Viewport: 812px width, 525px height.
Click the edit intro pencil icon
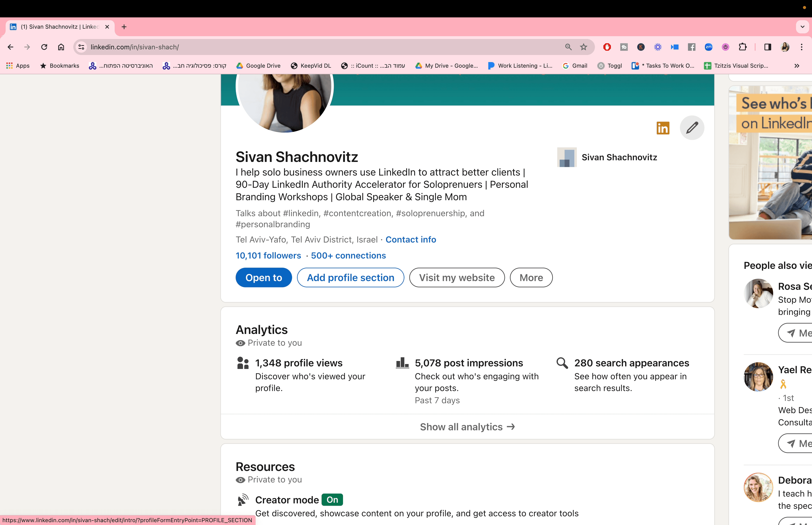(x=692, y=128)
